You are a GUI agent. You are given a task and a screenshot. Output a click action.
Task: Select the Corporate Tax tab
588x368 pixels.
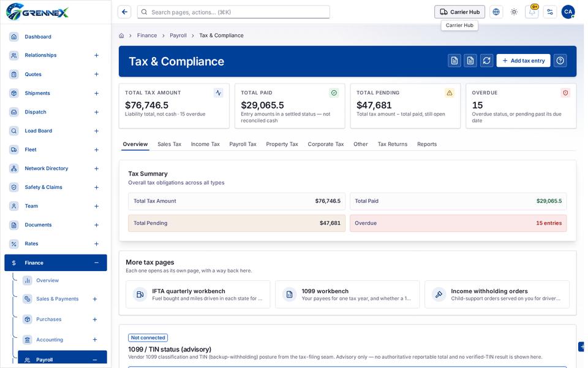pos(325,144)
